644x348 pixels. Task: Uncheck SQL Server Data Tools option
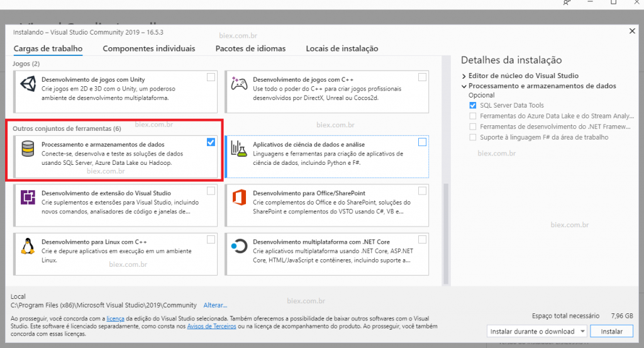[x=473, y=105]
